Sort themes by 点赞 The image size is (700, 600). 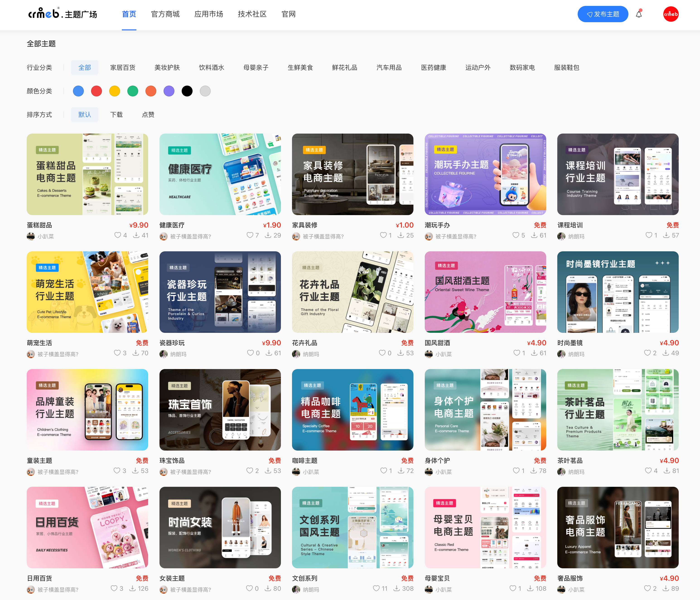(x=148, y=115)
